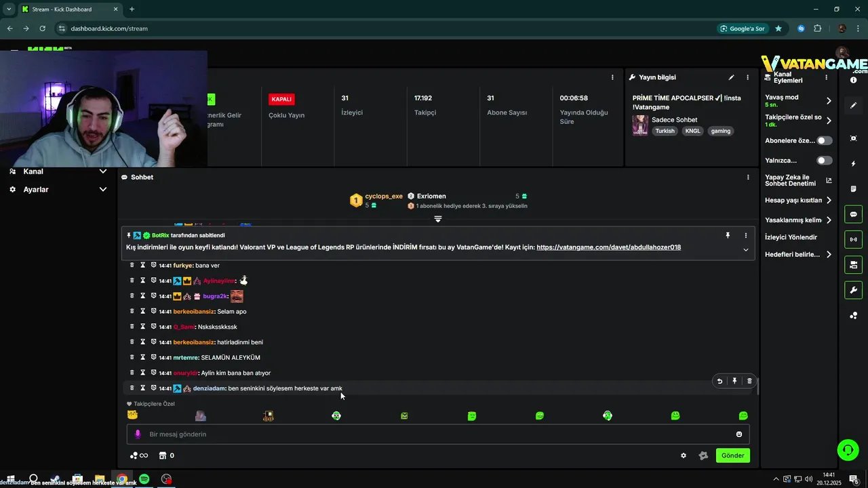Click the Windows Start button

pos(12,479)
